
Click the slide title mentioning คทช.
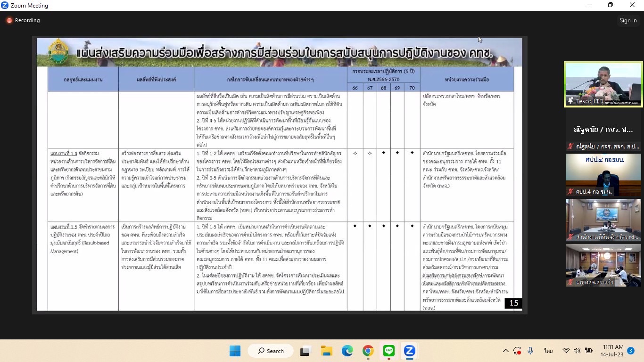(284, 53)
